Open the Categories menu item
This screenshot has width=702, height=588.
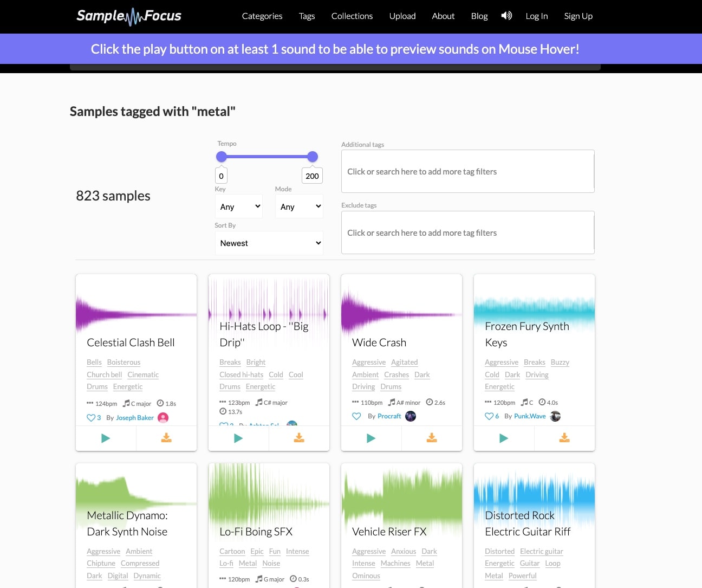(262, 16)
